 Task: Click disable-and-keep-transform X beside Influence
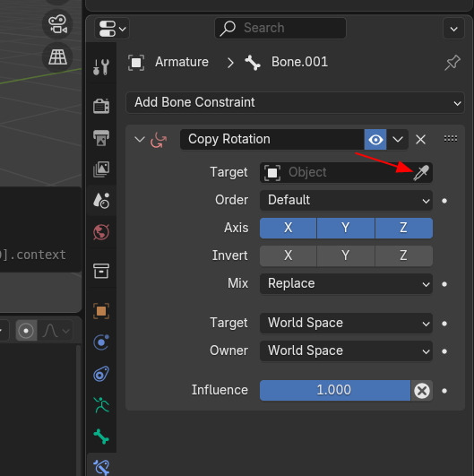pos(422,391)
